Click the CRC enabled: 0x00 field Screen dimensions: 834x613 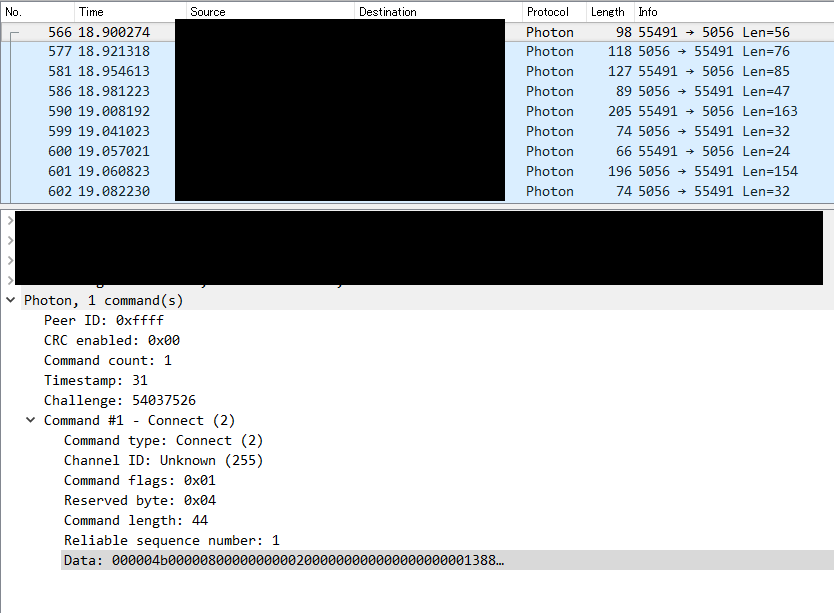112,341
